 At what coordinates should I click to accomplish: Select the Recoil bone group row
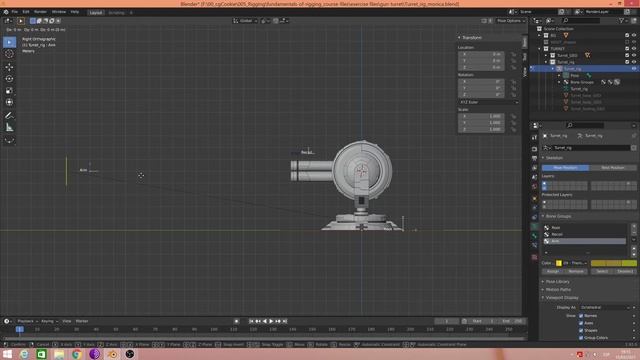pyautogui.click(x=585, y=234)
